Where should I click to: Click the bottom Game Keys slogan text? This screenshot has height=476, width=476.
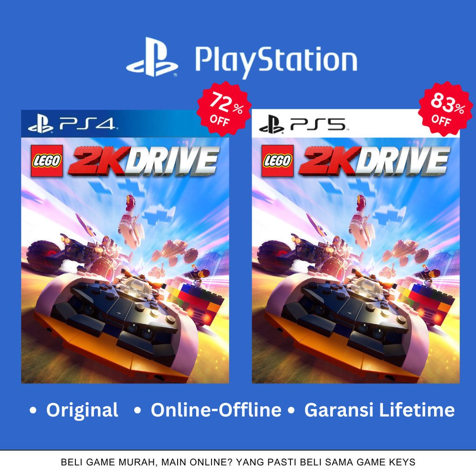click(238, 463)
